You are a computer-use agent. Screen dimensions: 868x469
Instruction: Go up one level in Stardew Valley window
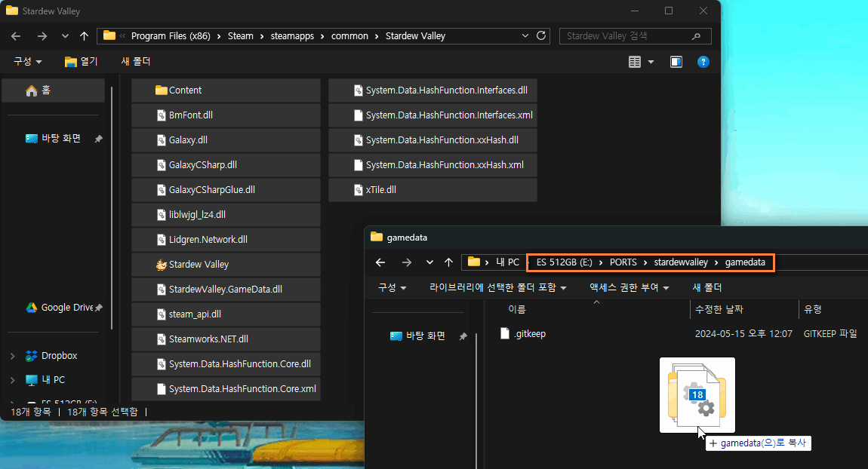[84, 36]
